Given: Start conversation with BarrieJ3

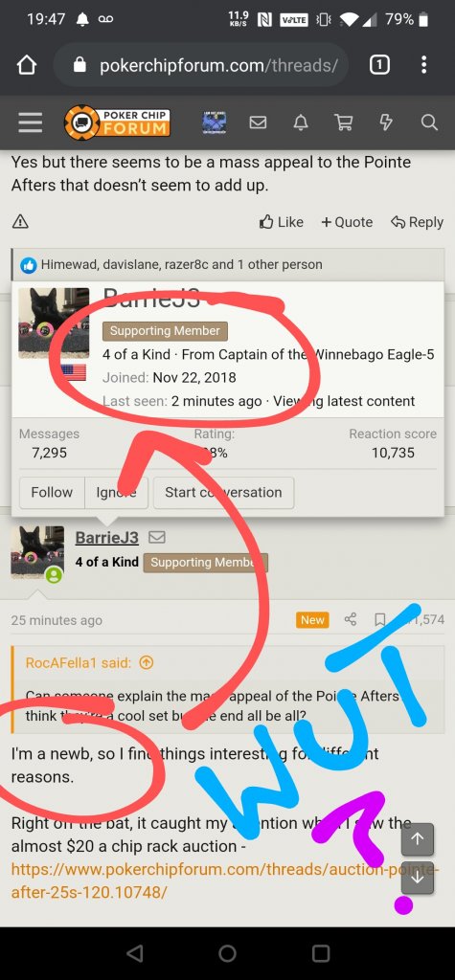Looking at the screenshot, I should pyautogui.click(x=223, y=493).
